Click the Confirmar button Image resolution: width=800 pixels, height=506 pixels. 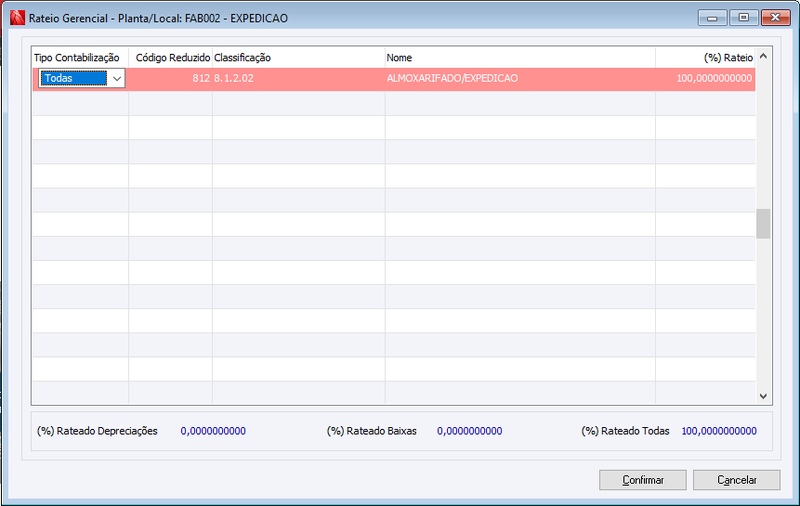coord(643,480)
